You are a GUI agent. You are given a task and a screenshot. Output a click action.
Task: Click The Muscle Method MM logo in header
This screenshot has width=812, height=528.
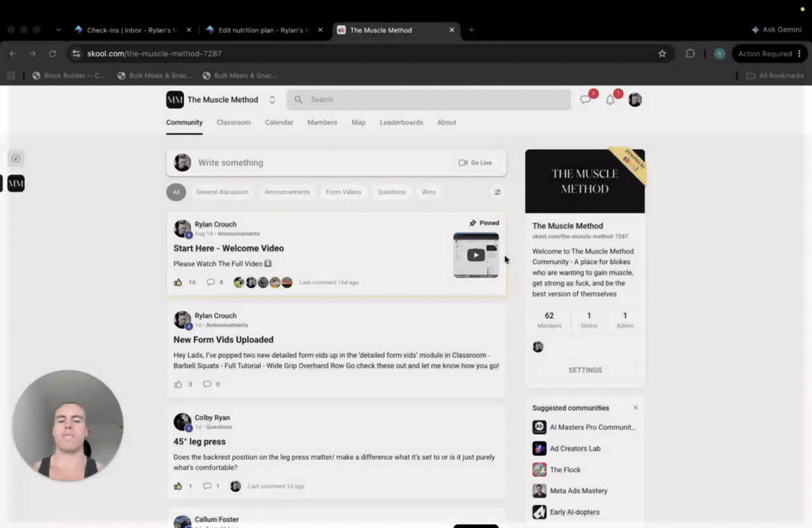175,99
